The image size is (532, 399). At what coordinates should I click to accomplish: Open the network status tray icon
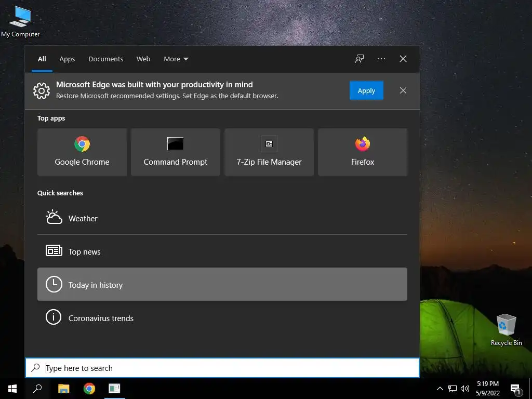pos(453,389)
